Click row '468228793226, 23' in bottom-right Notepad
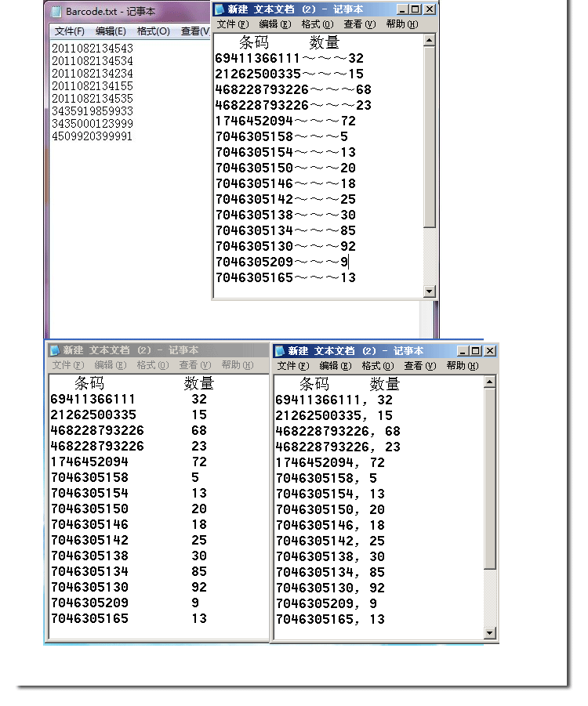Image resolution: width=588 pixels, height=706 pixels. [338, 447]
